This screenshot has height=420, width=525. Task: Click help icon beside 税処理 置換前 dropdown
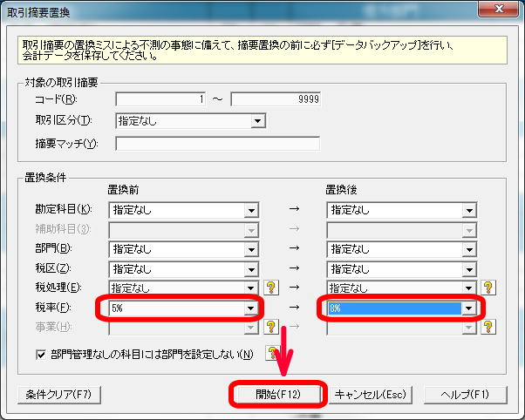[270, 288]
